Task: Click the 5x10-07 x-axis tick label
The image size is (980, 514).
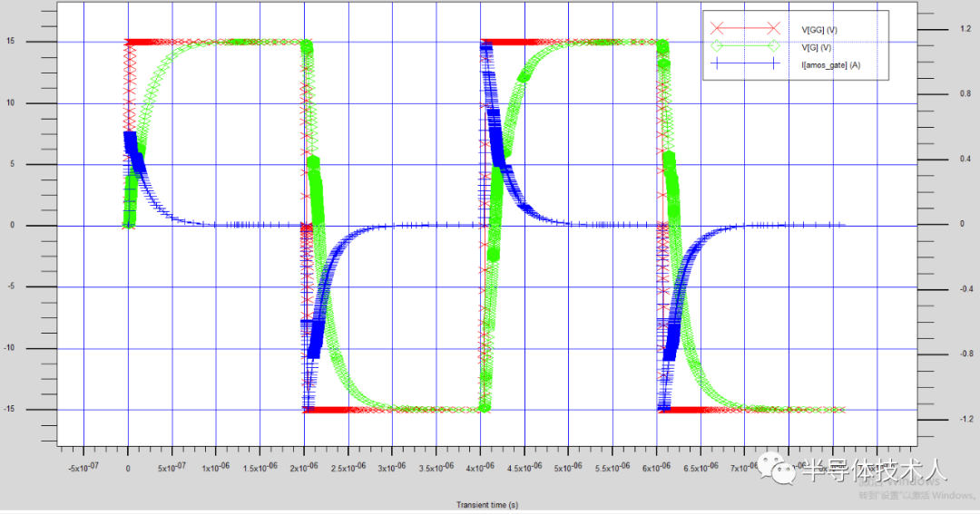Action: 171,467
